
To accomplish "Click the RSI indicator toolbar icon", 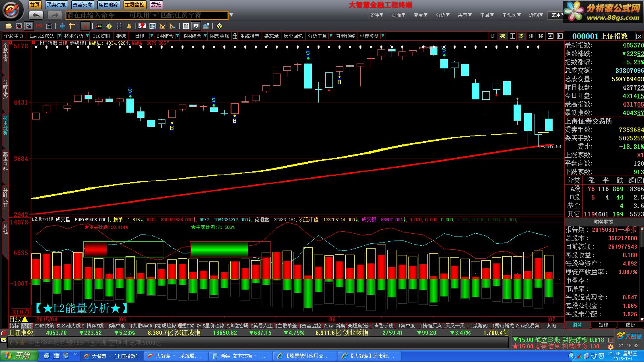I will pyautogui.click(x=39, y=26).
